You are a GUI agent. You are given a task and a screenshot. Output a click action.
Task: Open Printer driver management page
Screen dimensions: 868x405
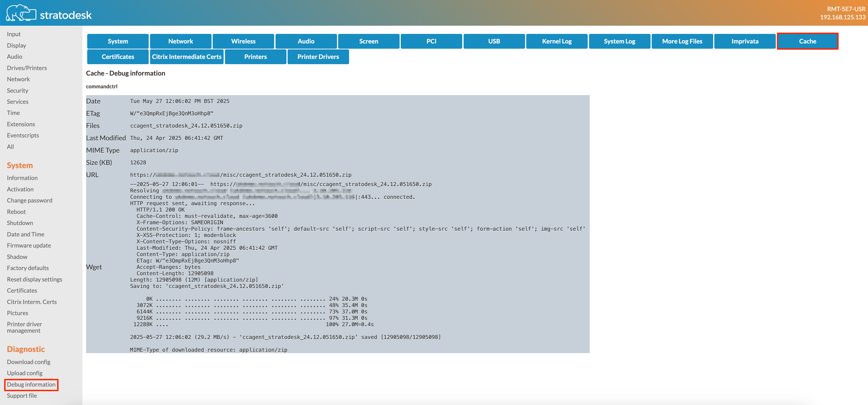25,327
